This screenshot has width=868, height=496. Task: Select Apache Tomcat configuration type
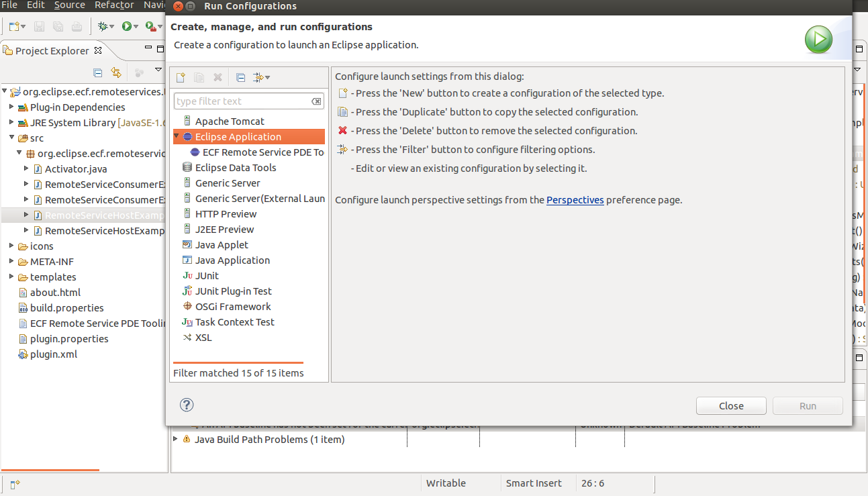click(x=230, y=121)
